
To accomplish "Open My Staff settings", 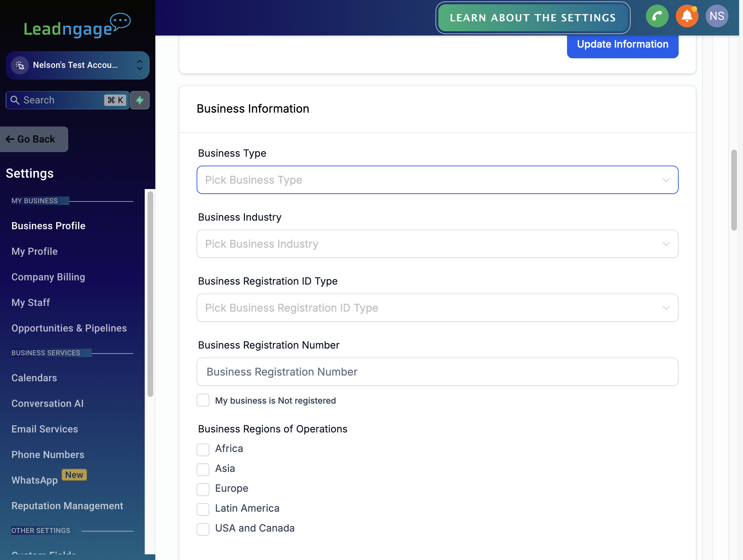I will 31,303.
